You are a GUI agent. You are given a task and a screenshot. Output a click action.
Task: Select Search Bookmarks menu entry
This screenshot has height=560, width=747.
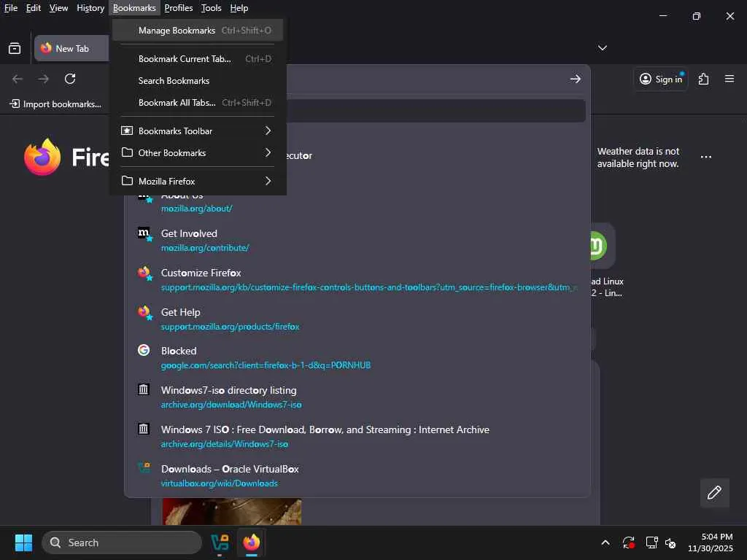pos(198,81)
